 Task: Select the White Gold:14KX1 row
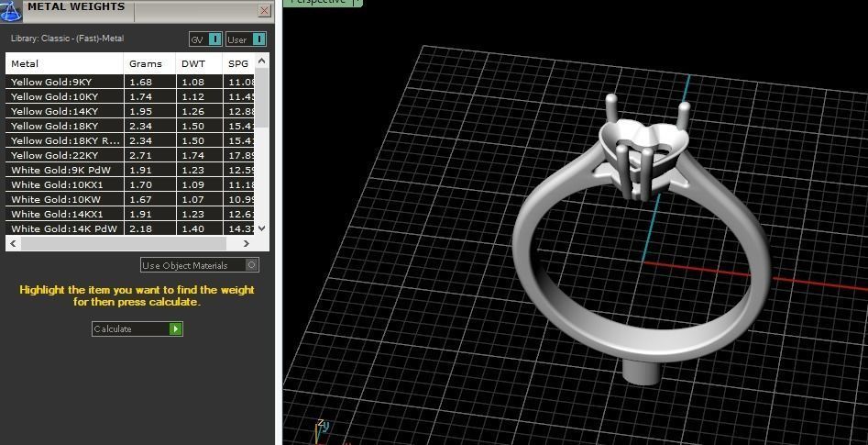coord(130,214)
